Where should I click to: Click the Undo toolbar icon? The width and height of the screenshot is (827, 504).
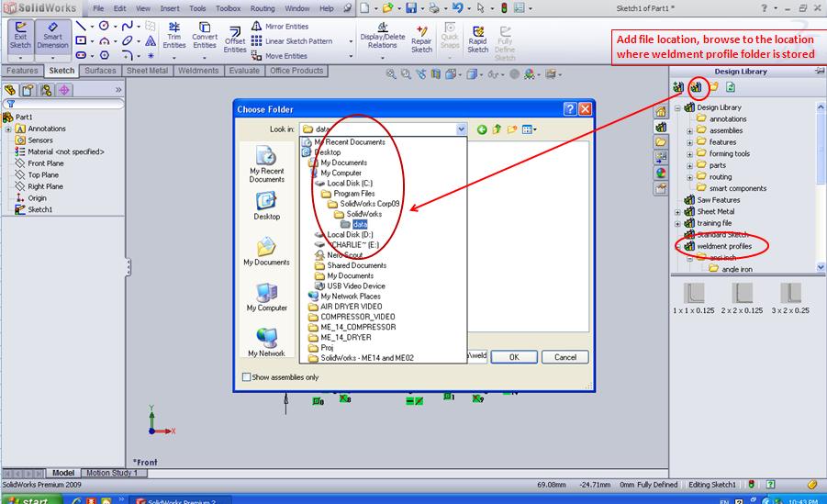457,8
